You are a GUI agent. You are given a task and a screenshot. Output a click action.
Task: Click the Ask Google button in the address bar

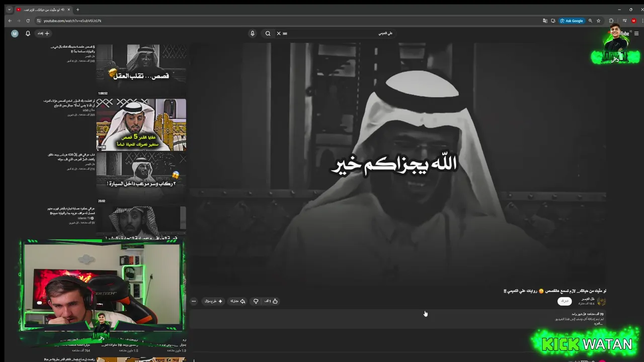pyautogui.click(x=572, y=21)
